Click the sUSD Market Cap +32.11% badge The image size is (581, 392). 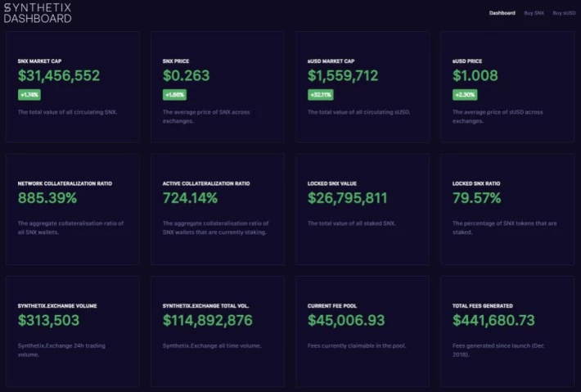pyautogui.click(x=321, y=95)
